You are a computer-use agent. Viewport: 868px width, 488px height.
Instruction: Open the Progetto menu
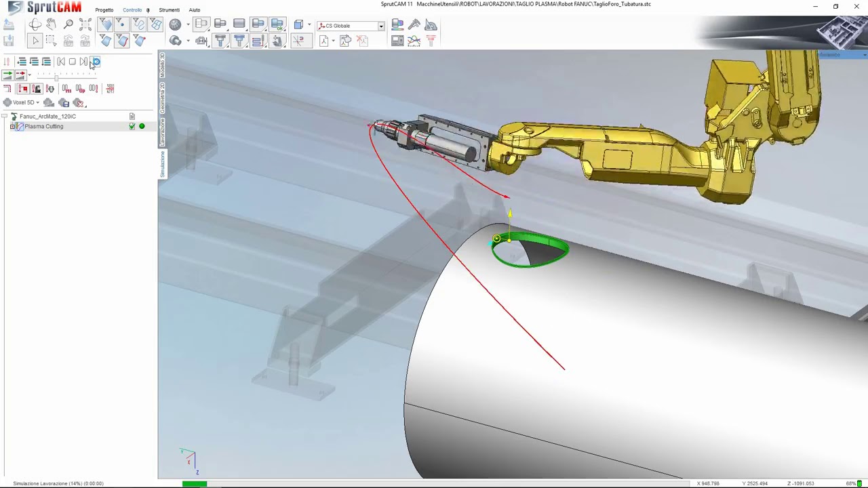point(104,10)
